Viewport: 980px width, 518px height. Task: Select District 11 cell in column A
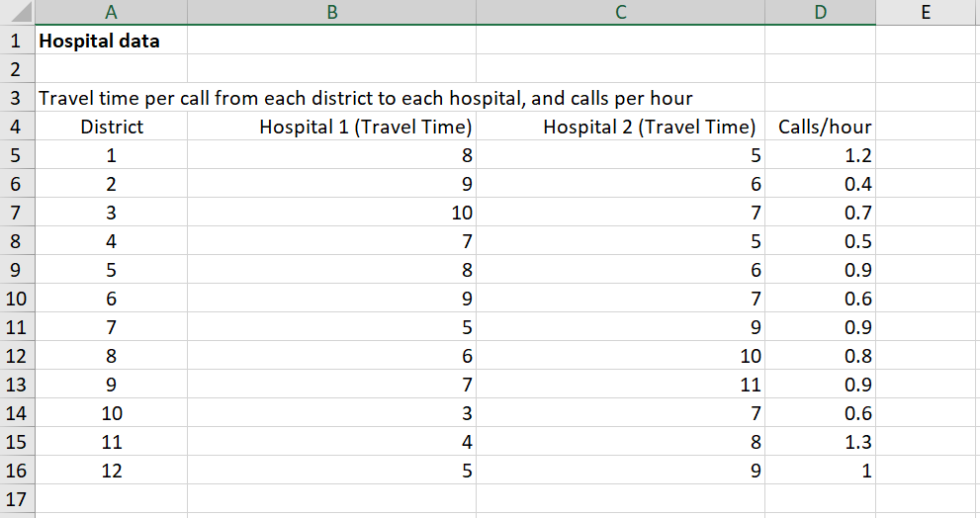[x=111, y=441]
